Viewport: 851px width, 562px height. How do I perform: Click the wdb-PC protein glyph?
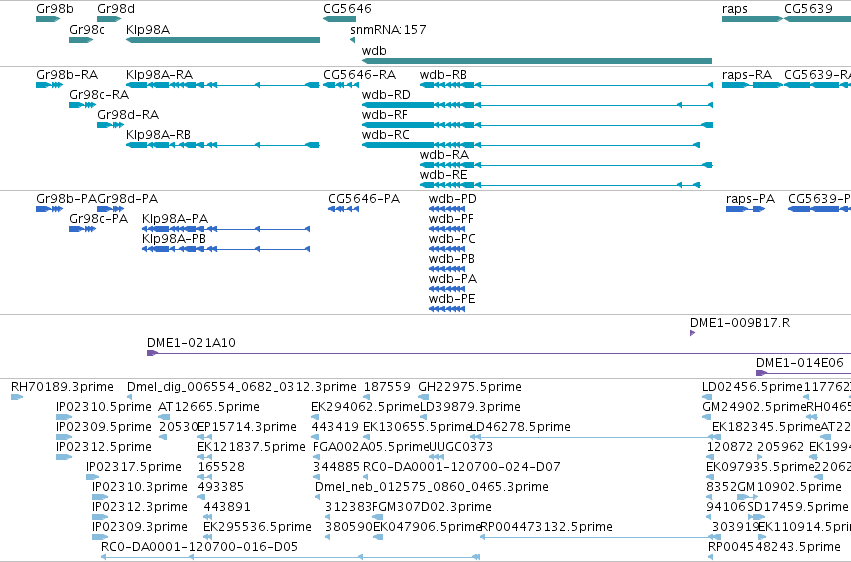[447, 249]
